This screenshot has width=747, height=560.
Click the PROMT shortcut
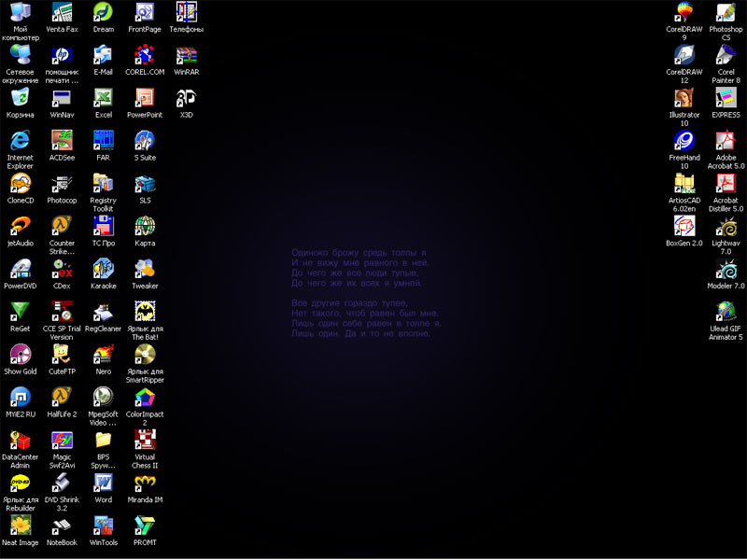click(145, 526)
